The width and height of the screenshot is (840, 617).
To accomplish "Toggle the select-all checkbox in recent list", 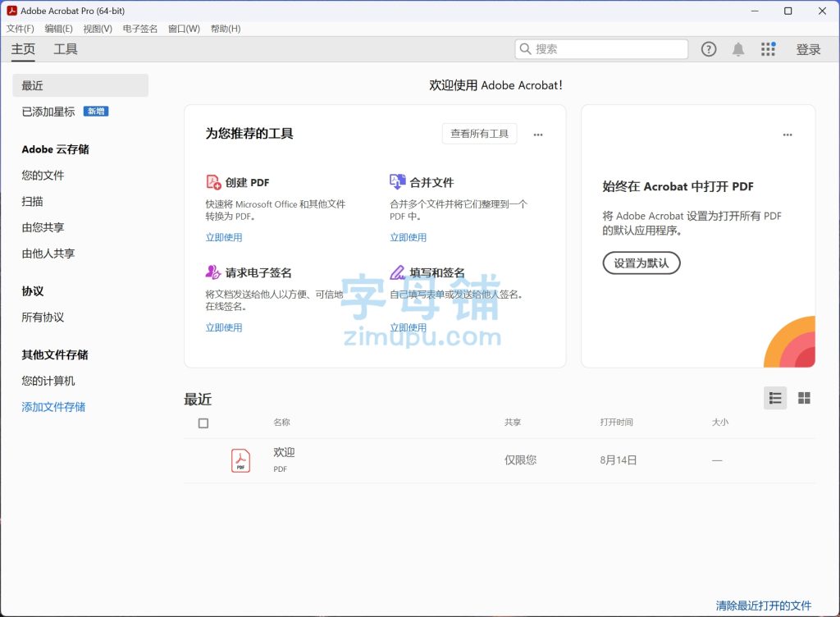I will [203, 423].
